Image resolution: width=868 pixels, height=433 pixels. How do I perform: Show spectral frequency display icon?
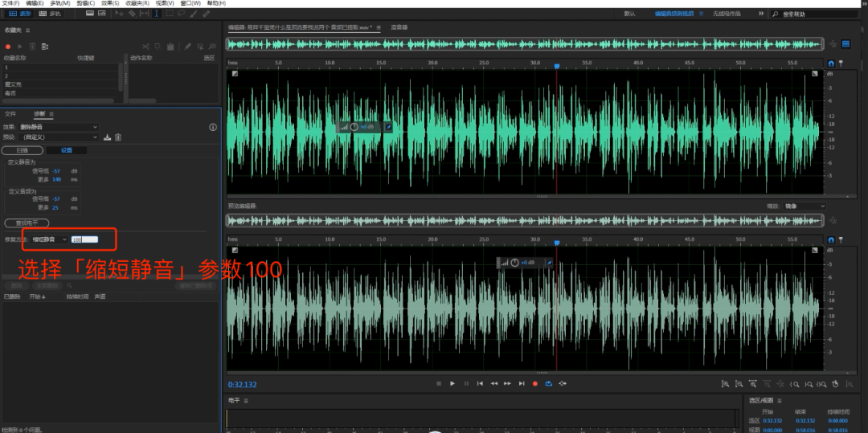pos(90,14)
